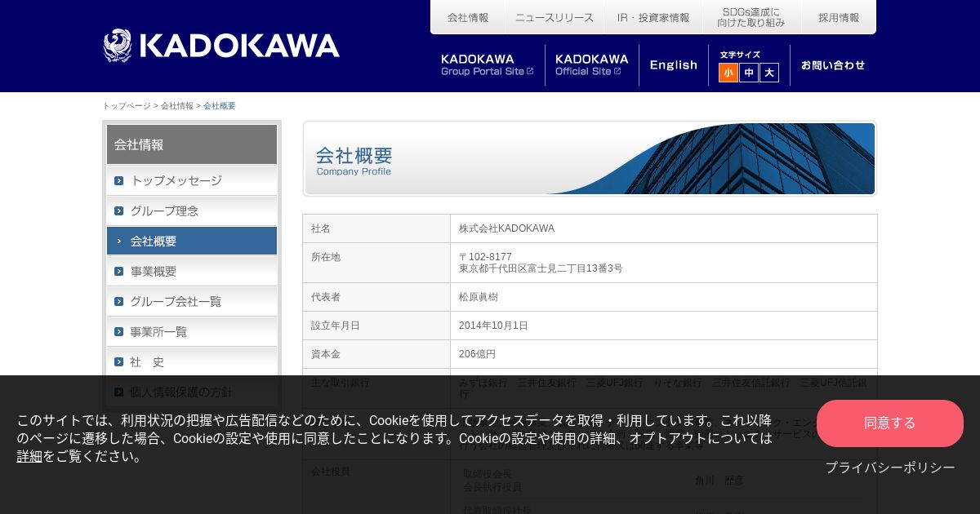
Task: Click the 会社概要 Company Profile banner
Action: tap(590, 158)
